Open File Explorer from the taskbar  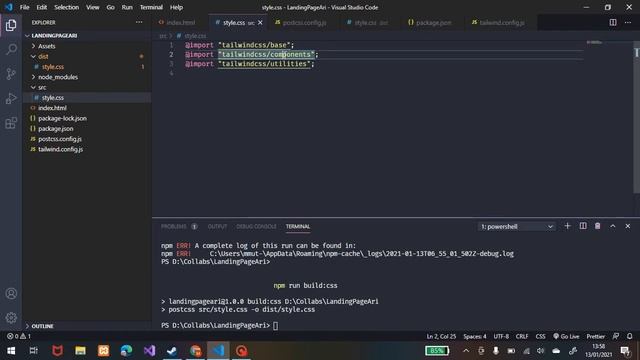click(x=80, y=351)
